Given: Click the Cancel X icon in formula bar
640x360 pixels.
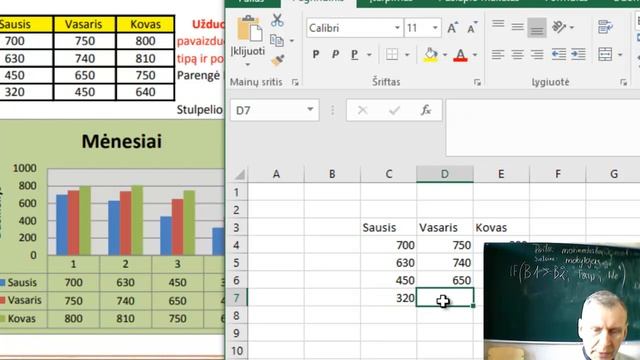Looking at the screenshot, I should click(362, 110).
